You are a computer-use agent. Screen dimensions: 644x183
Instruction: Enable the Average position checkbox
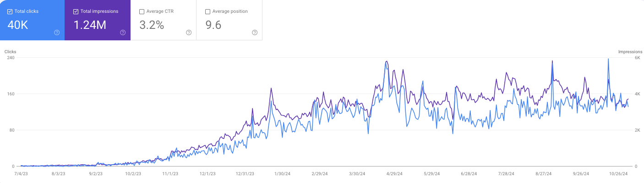(x=208, y=11)
